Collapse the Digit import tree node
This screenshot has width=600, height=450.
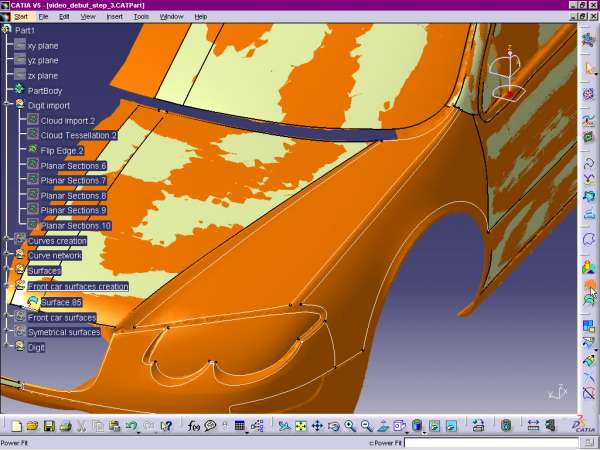7,104
